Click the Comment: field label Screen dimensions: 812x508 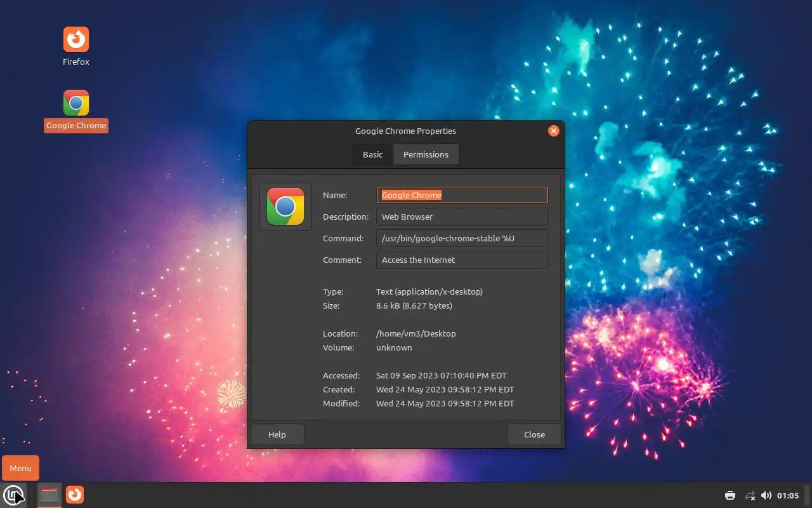coord(343,260)
